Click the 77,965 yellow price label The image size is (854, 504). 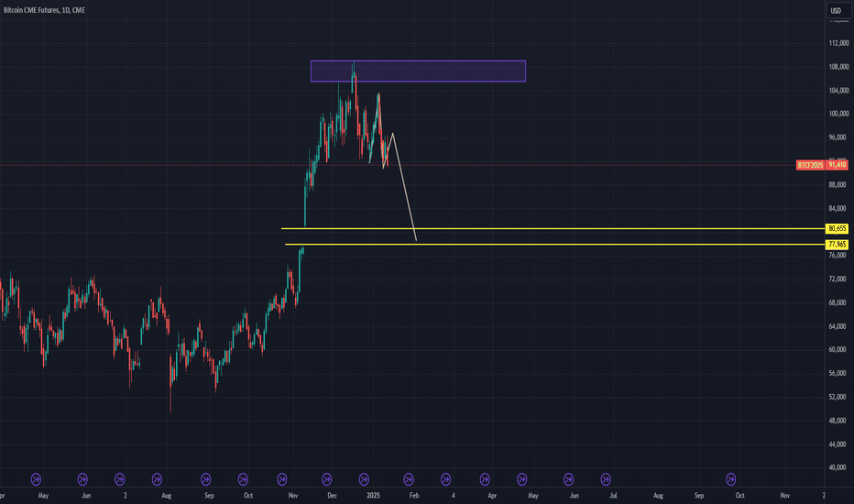pos(838,244)
